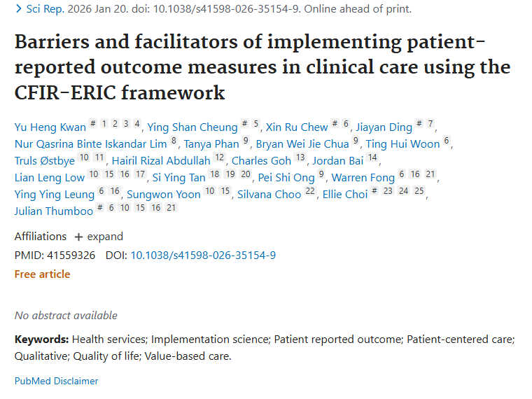532x399 pixels.
Task: Expand the Affiliations section
Action: coord(99,237)
